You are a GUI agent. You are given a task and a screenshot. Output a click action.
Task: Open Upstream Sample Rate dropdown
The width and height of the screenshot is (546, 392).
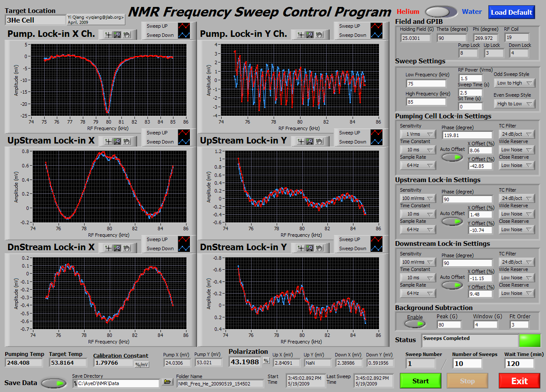point(418,229)
